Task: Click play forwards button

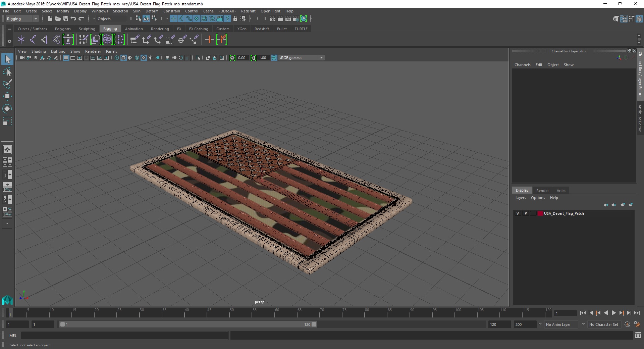Action: click(x=614, y=313)
